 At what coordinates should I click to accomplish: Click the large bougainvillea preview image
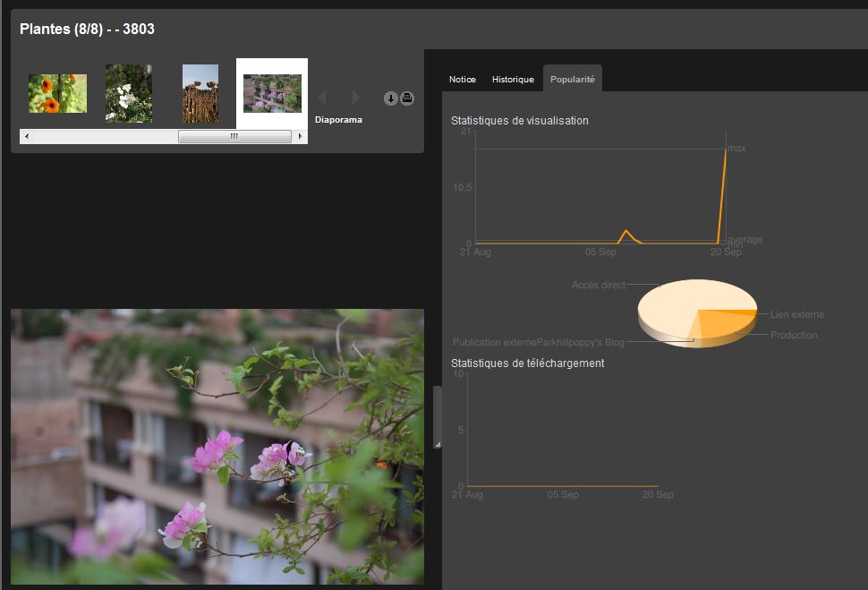pos(217,446)
